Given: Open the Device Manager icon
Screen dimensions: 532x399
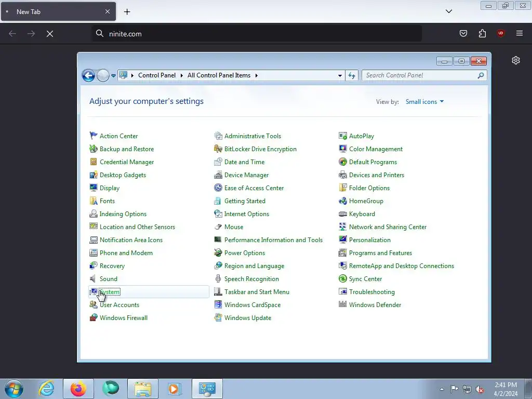Looking at the screenshot, I should point(218,175).
